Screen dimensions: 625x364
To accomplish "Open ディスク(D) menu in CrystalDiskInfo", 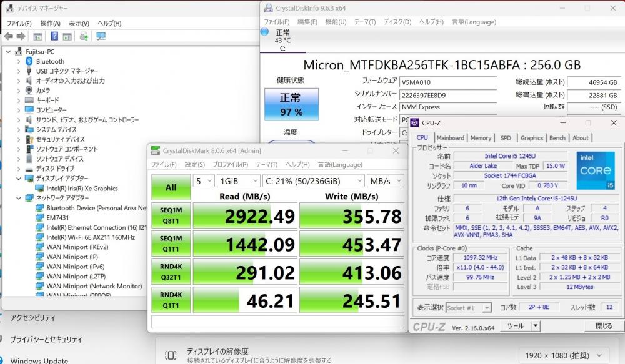I will (x=397, y=22).
